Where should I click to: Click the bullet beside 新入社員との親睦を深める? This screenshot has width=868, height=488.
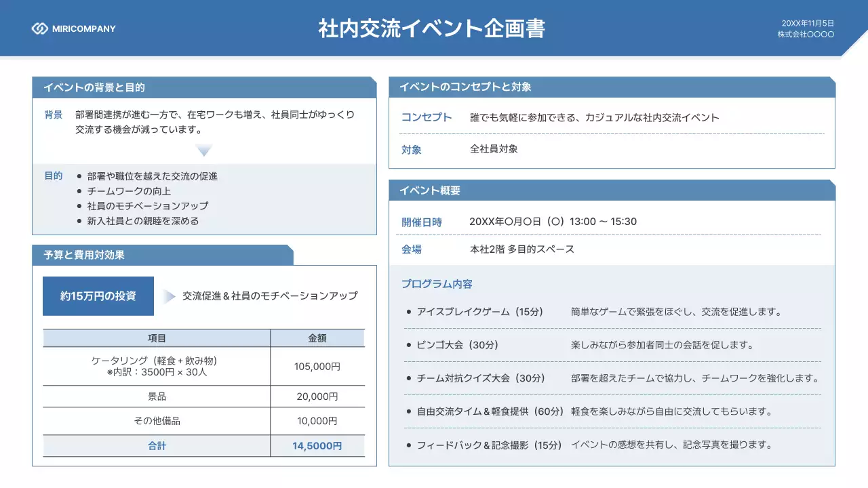pyautogui.click(x=79, y=220)
